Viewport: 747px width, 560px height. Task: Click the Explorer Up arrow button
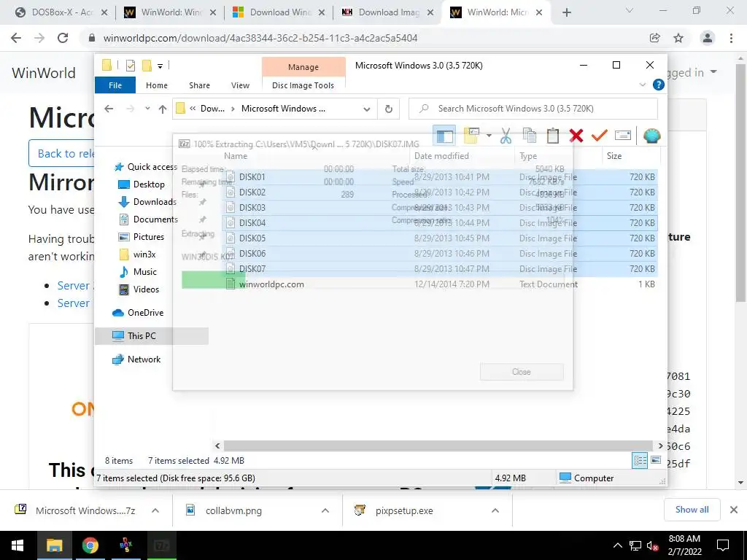163,109
